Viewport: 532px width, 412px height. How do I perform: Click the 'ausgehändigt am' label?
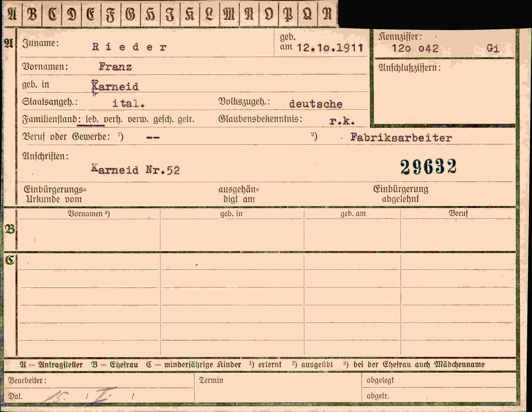(x=239, y=194)
